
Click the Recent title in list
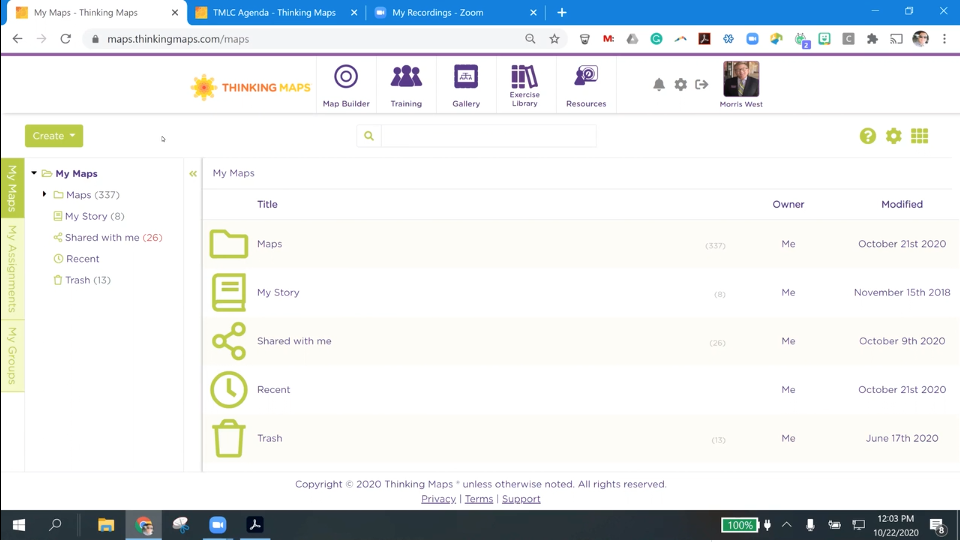click(x=273, y=390)
